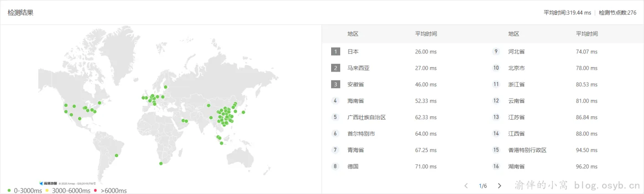Click the 26.00 ms time value
The height and width of the screenshot is (194, 644).
click(x=426, y=52)
